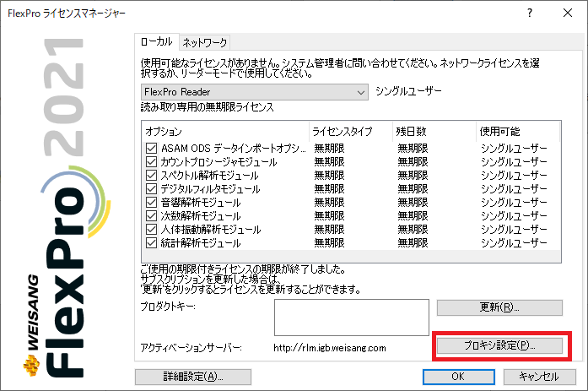Click 無期限 license type in 統計解析モジュール row
The image size is (588, 391).
pos(329,242)
